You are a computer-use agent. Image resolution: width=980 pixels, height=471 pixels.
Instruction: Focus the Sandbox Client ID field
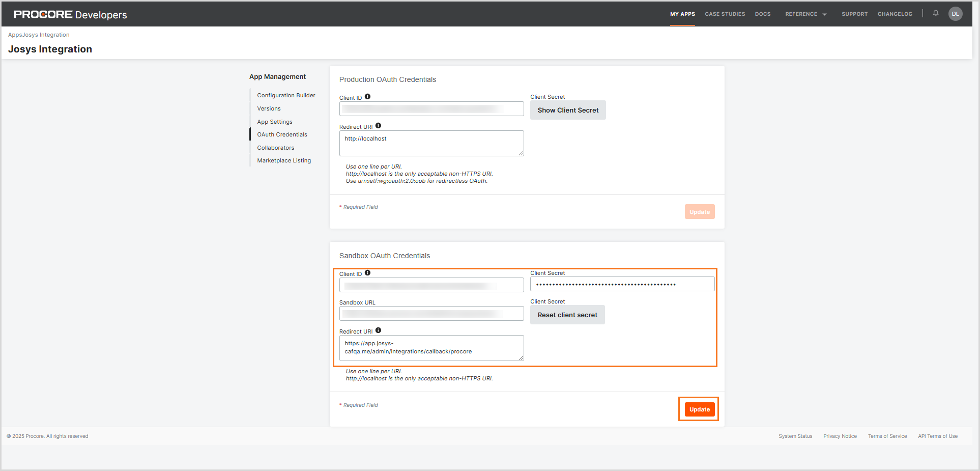(x=431, y=285)
